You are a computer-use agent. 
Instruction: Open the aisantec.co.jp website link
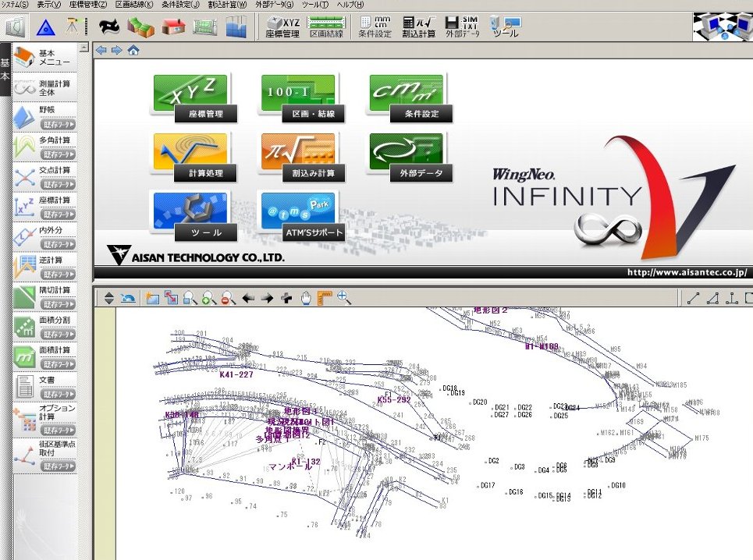click(x=687, y=272)
